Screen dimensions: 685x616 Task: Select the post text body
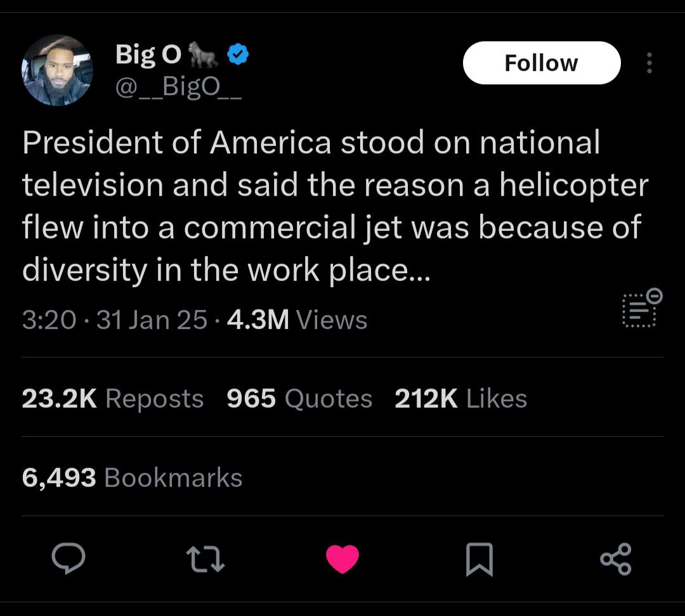point(336,206)
